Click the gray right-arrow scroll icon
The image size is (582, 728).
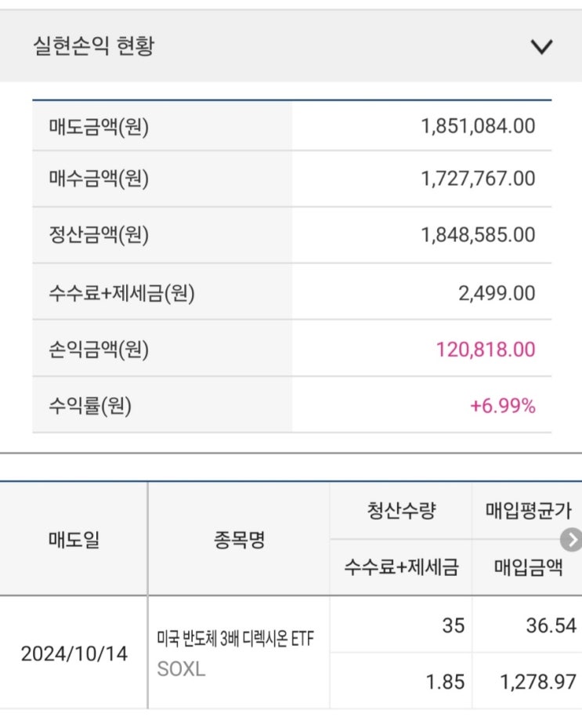(572, 540)
